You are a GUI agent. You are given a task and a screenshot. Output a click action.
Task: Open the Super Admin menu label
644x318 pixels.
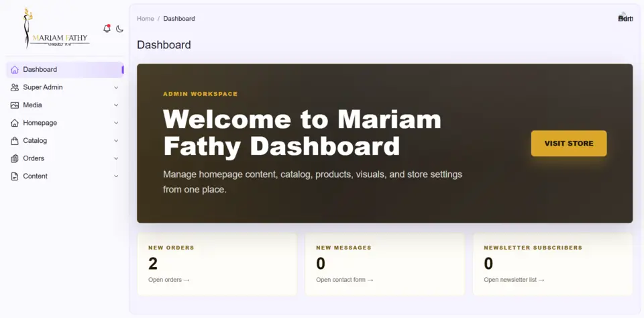(43, 87)
